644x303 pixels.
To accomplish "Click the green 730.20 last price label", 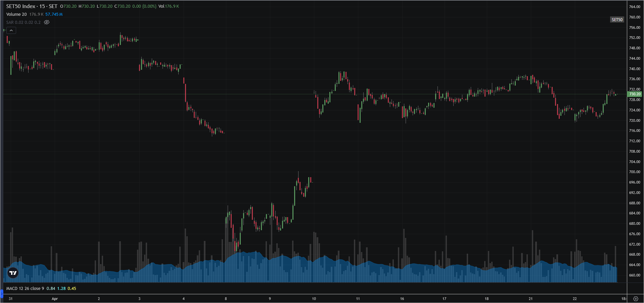I will (635, 94).
